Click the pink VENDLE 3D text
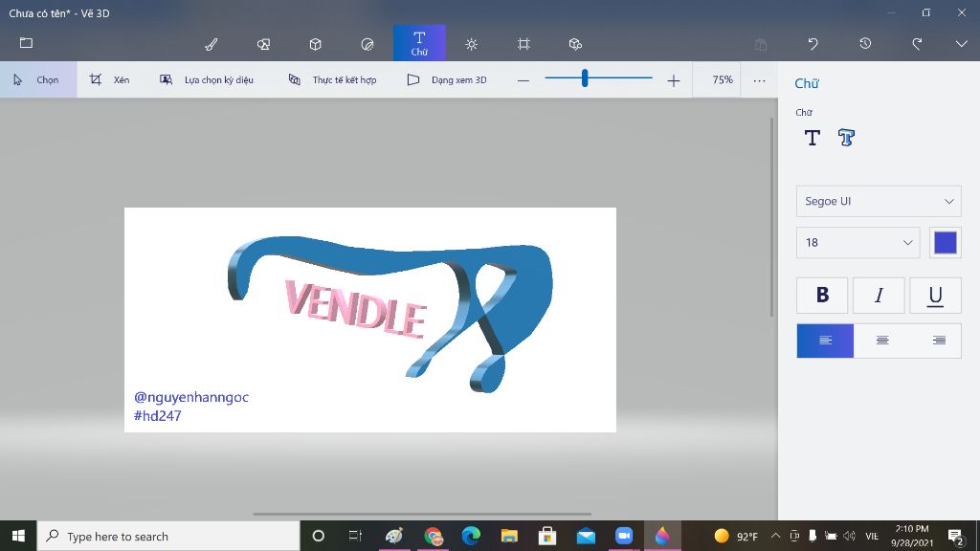 pos(356,309)
